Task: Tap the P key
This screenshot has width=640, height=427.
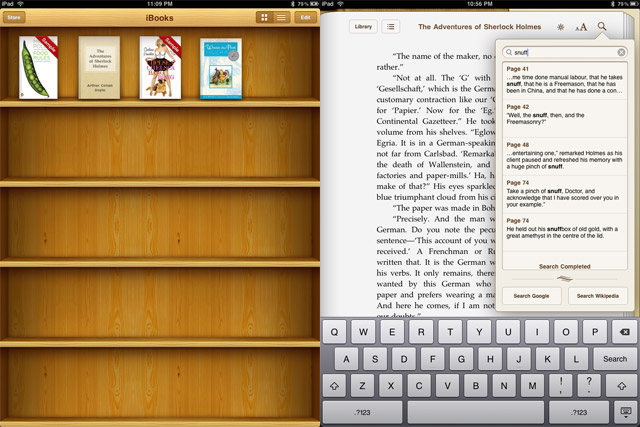Action: 595,332
